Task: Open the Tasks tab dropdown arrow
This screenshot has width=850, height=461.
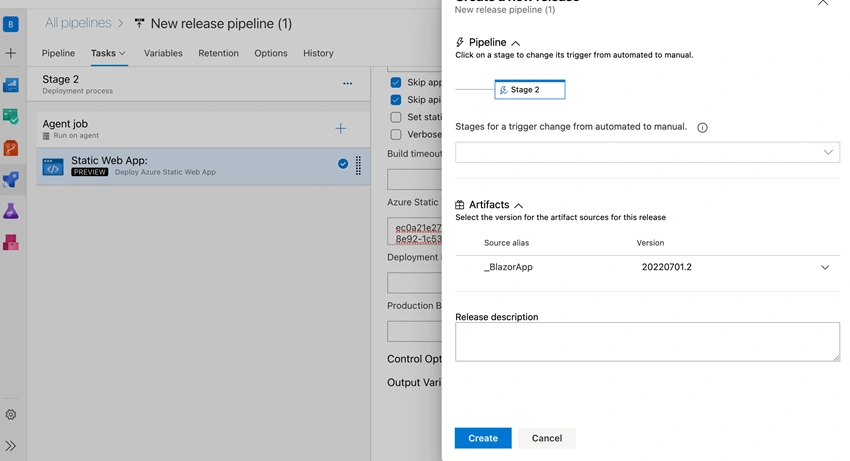Action: click(x=122, y=53)
